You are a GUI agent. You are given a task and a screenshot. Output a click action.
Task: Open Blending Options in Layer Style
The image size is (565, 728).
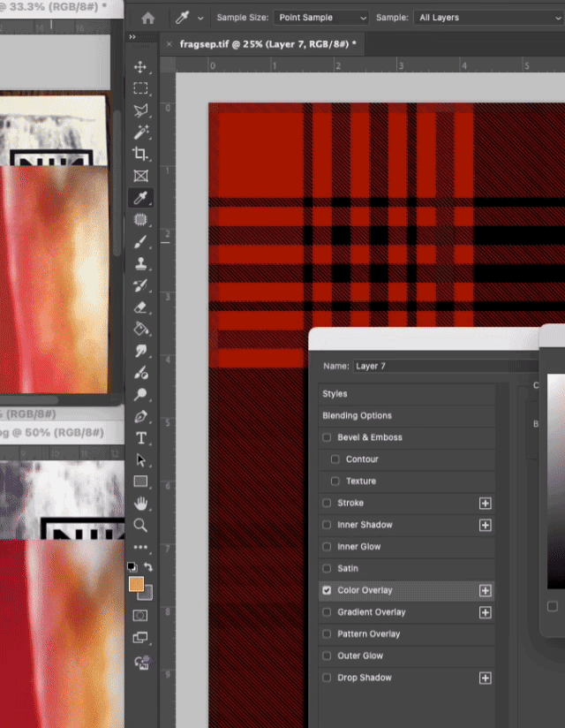(x=357, y=415)
